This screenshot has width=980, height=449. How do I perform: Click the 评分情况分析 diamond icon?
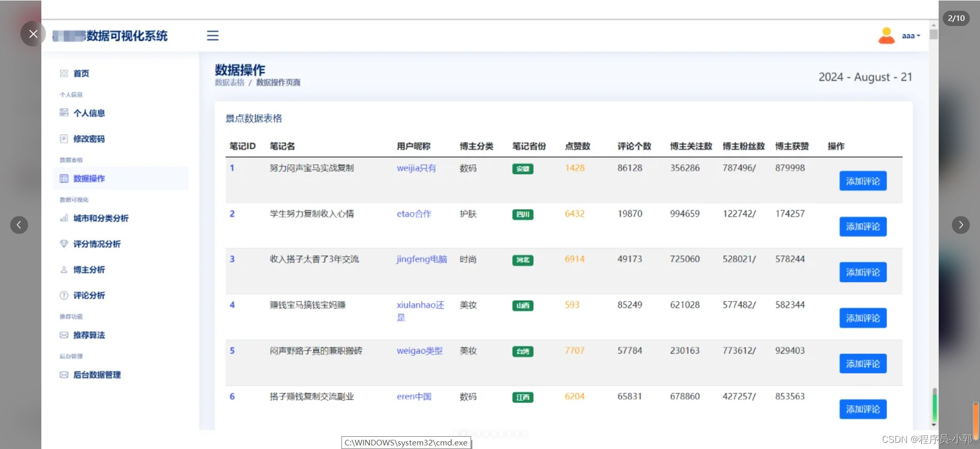[64, 244]
